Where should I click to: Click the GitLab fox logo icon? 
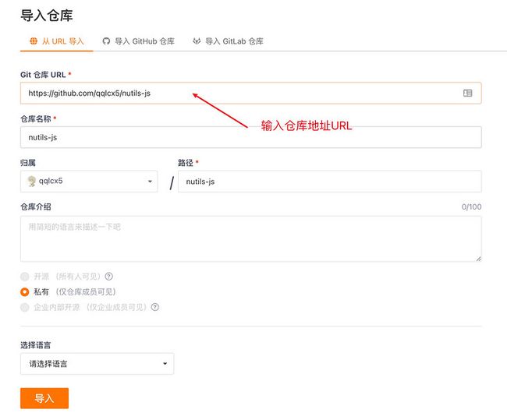point(197,41)
